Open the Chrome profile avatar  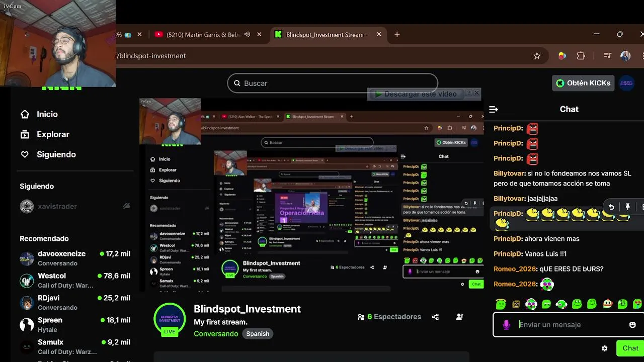point(625,56)
